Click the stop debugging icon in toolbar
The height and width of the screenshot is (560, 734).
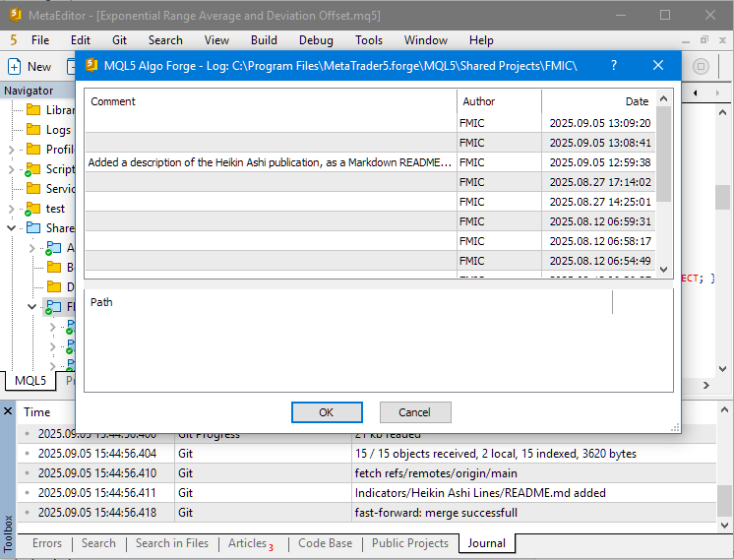coord(701,66)
